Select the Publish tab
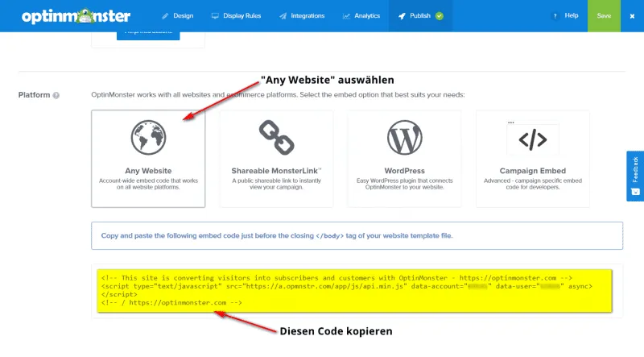The width and height of the screenshot is (644, 357). 420,15
